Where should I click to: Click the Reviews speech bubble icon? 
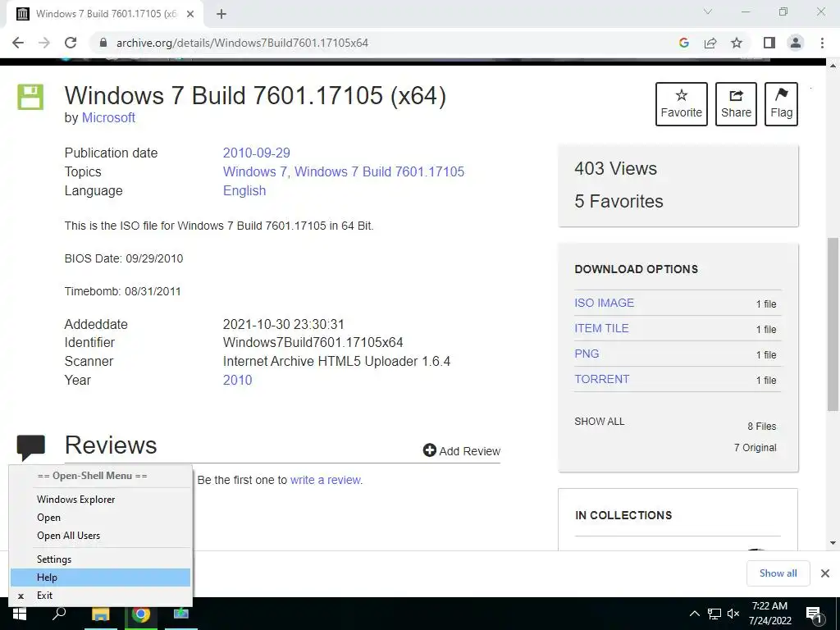coord(31,448)
